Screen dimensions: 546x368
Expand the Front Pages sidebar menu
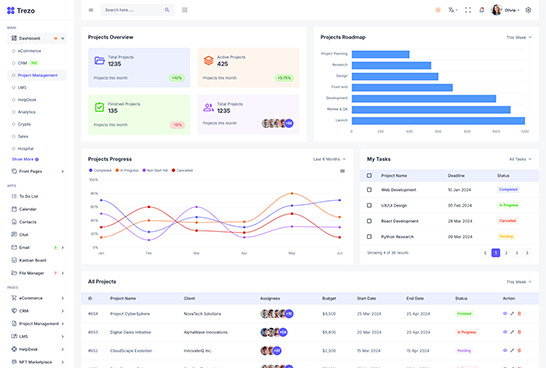[x=37, y=171]
